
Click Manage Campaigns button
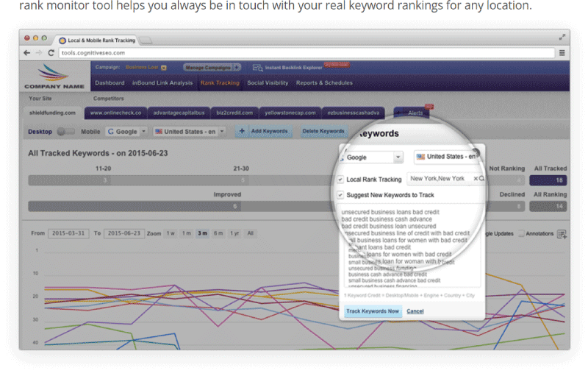tap(212, 68)
